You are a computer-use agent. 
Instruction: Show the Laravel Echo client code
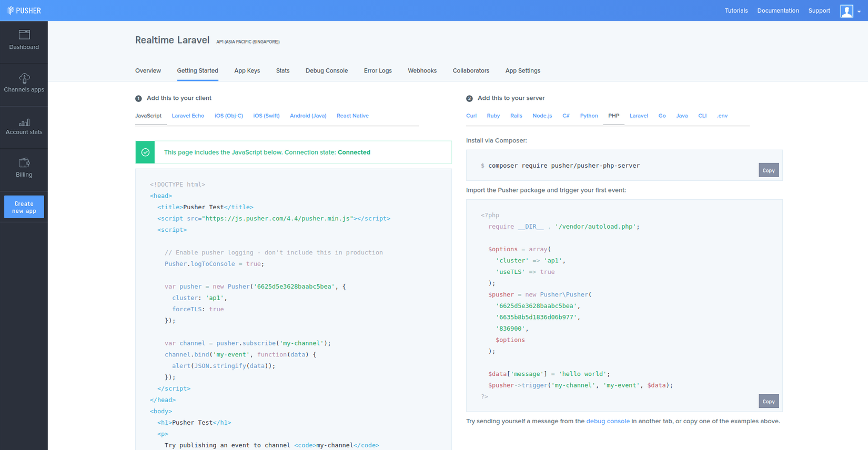pos(188,116)
